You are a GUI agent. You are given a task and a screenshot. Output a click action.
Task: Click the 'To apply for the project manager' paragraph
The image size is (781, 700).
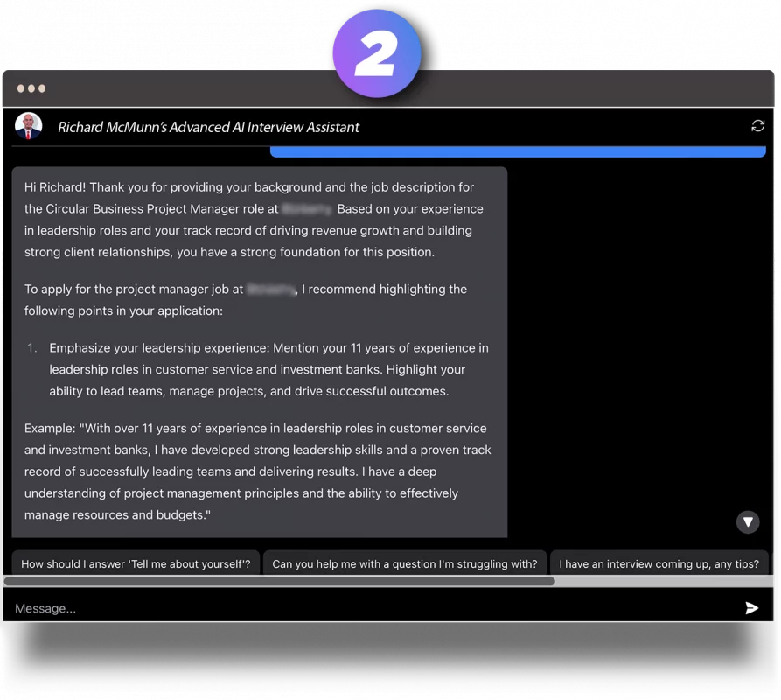(x=245, y=299)
